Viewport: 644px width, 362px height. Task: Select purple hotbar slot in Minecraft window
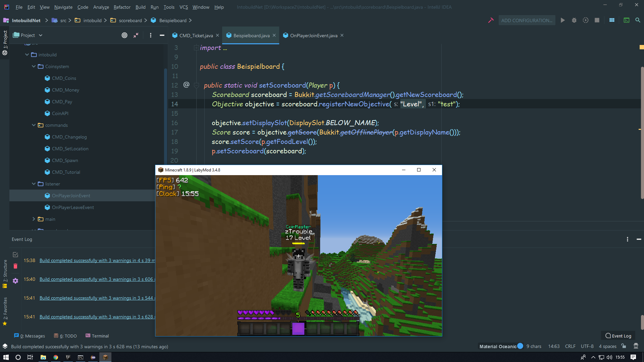298,328
